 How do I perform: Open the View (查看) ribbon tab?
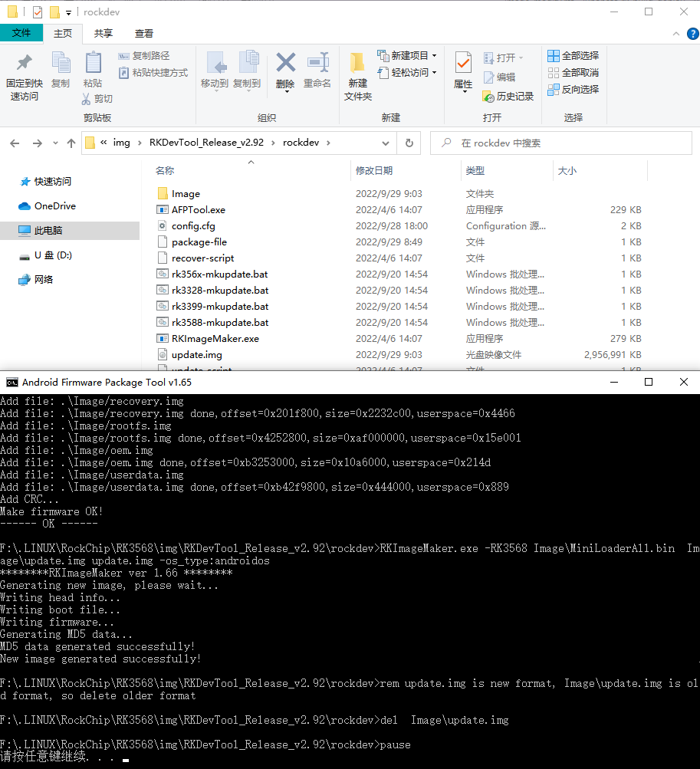pyautogui.click(x=144, y=34)
